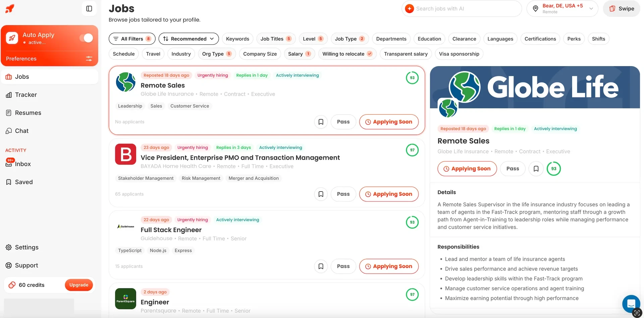Click match score 93 on Remote Sales card
Screen dimensions: 644x318
(x=412, y=78)
